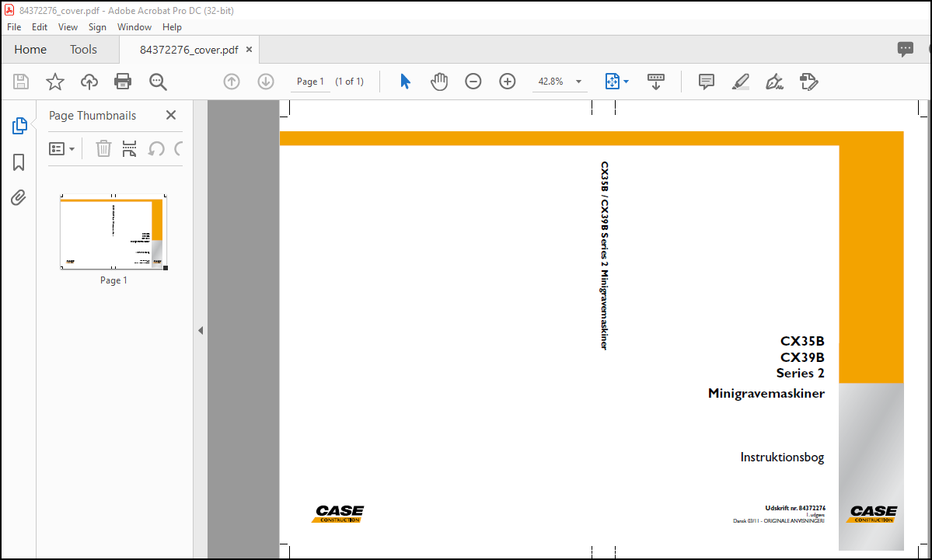Close the Page Thumbnails panel

point(171,115)
